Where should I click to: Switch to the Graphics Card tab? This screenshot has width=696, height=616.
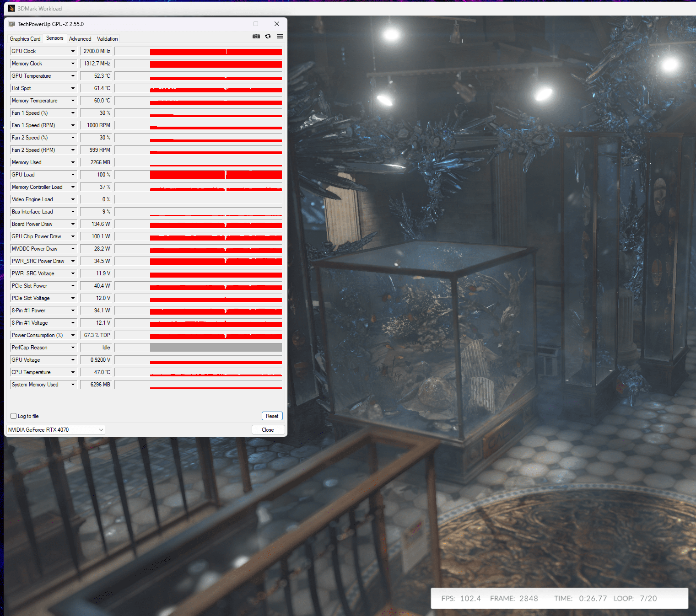[25, 39]
